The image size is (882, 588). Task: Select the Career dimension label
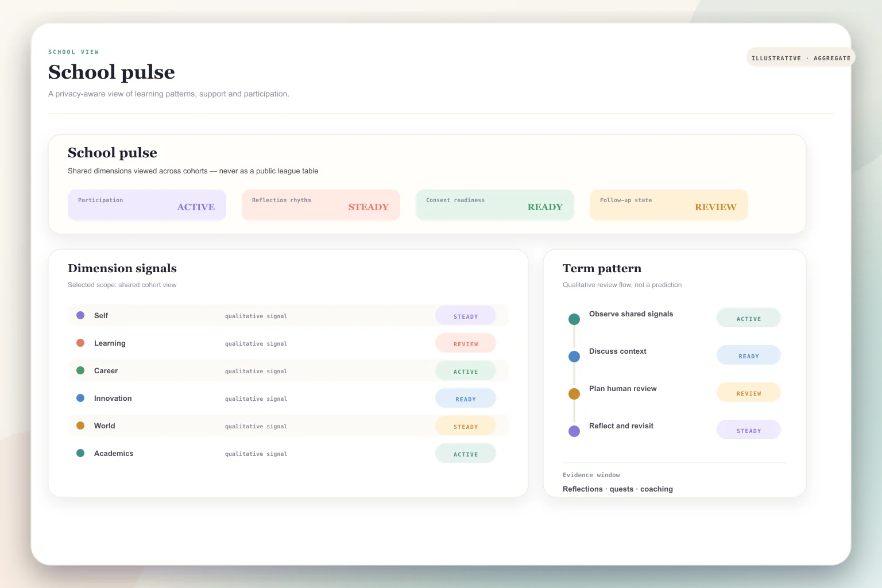point(106,370)
